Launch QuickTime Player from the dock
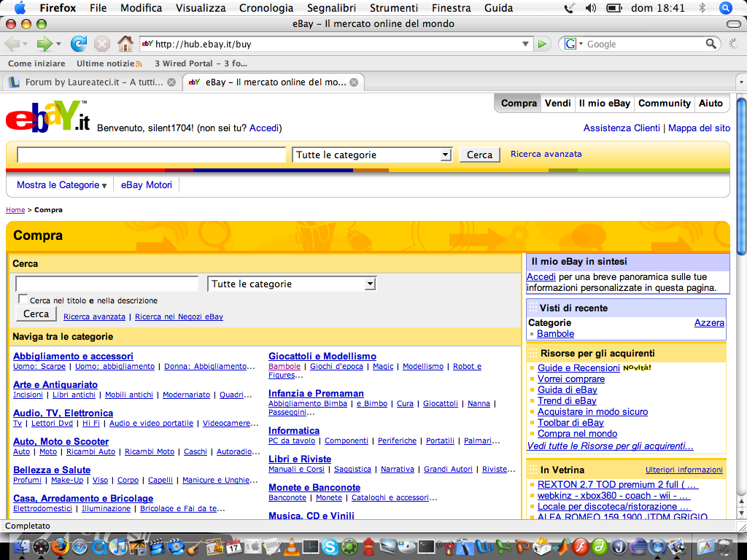The width and height of the screenshot is (747, 560). pyautogui.click(x=98, y=547)
